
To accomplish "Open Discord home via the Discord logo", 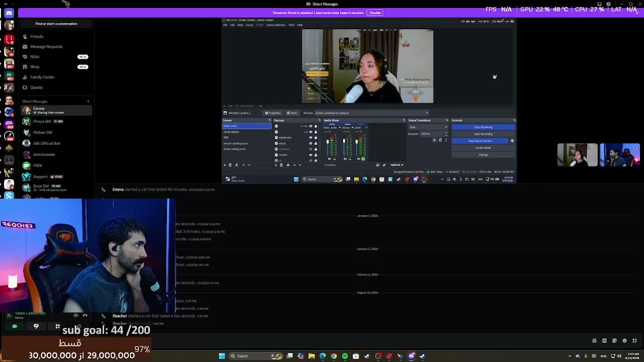I will [x=9, y=13].
